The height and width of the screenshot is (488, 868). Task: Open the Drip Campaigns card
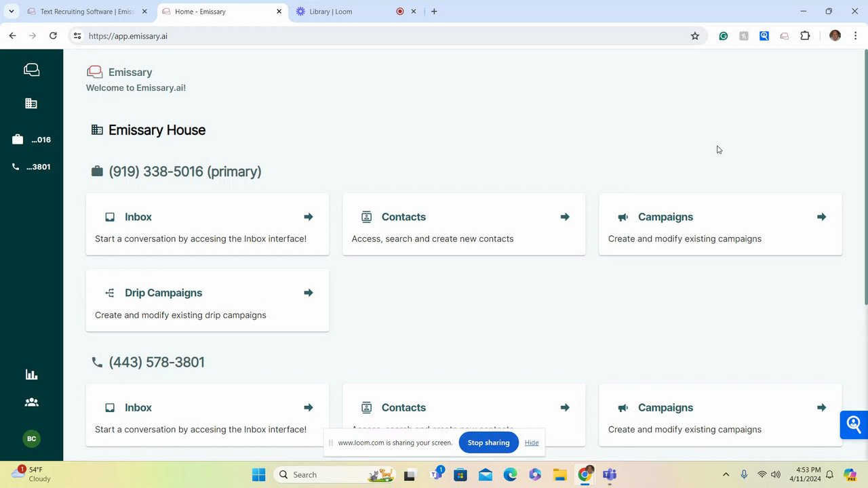(208, 300)
